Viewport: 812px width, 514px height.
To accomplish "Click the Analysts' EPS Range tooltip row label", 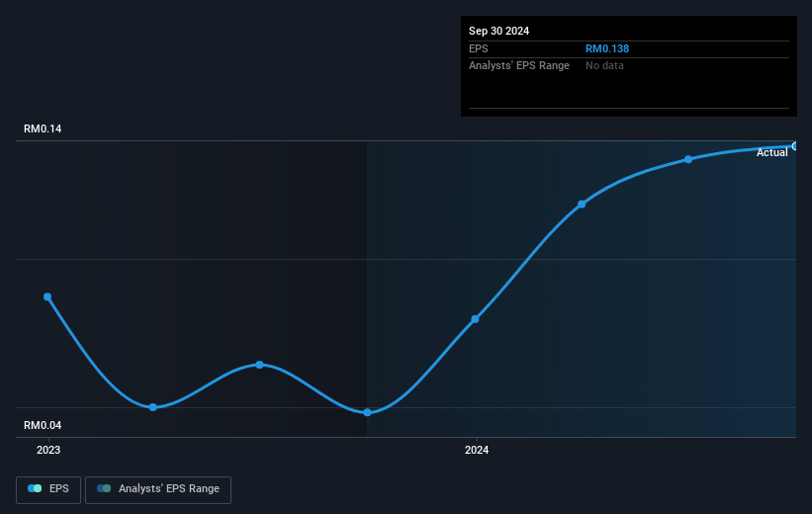I will pos(519,66).
